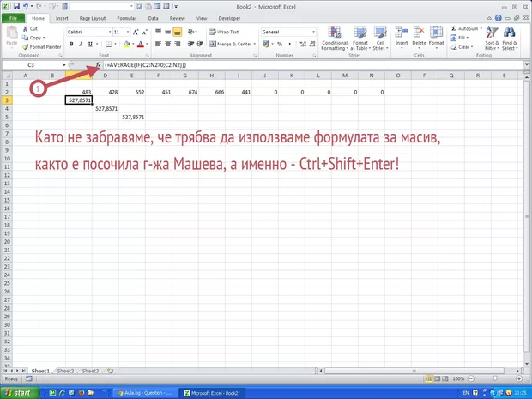Open the General number format dropdown
Screen dimensions: 532x399
tap(313, 32)
